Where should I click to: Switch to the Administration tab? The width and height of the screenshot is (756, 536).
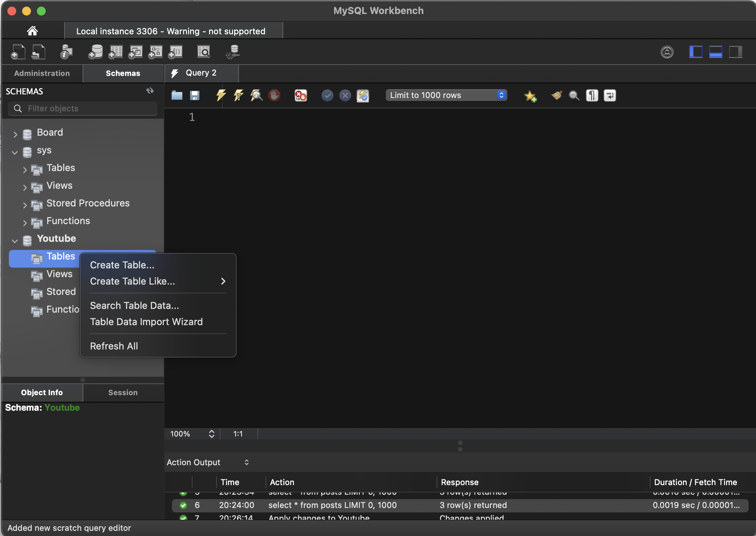click(x=42, y=73)
